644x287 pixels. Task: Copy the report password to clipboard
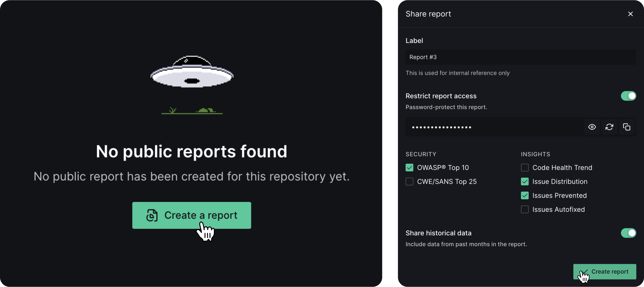click(x=626, y=127)
